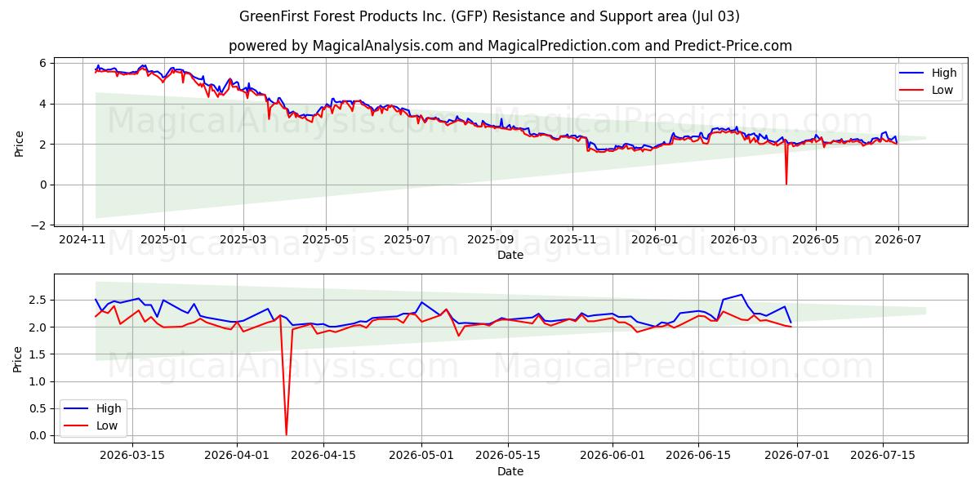Click the '2025-01' x-axis label on top chart
The width and height of the screenshot is (980, 490).
point(164,240)
